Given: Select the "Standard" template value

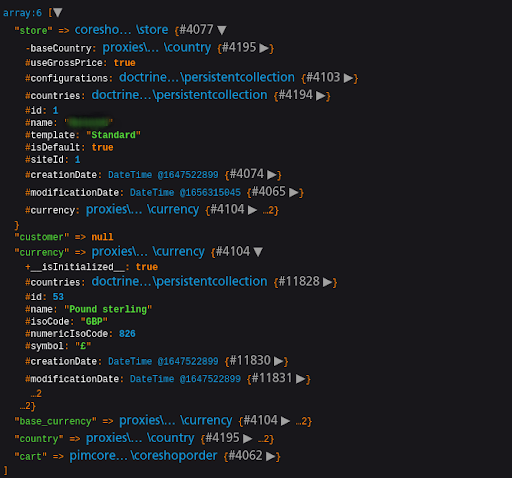Looking at the screenshot, I should (x=113, y=135).
